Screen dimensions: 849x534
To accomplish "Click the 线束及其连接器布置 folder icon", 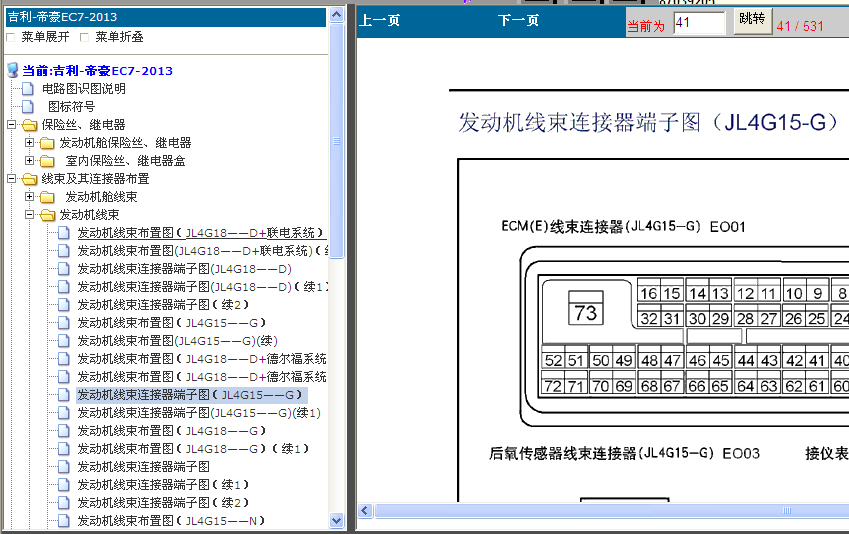I will [x=30, y=179].
